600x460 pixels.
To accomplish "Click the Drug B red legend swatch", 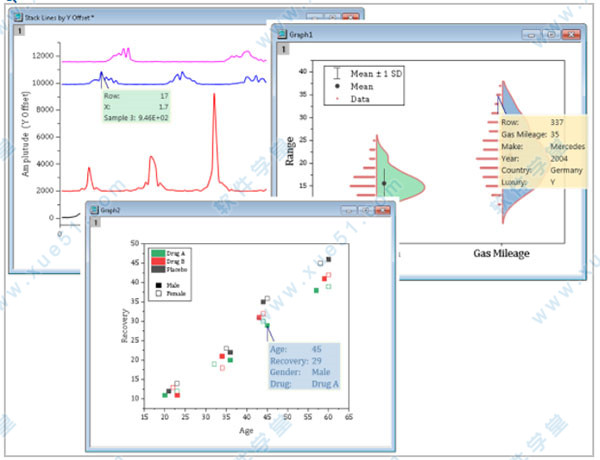I will (x=158, y=261).
